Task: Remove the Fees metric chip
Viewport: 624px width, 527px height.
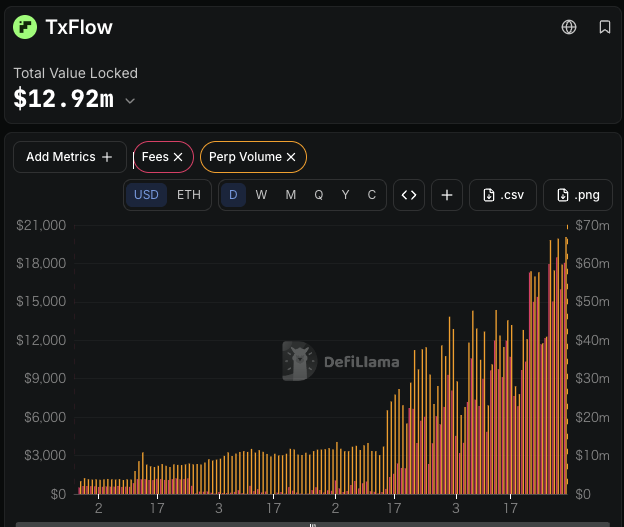Action: click(x=178, y=157)
